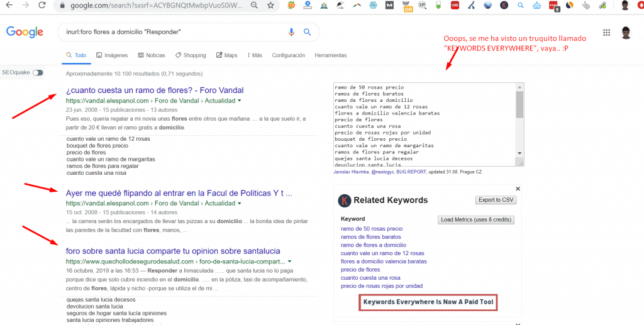Image resolution: width=644 pixels, height=325 pixels.
Task: Open the Herramientas search tools
Action: pos(330,55)
